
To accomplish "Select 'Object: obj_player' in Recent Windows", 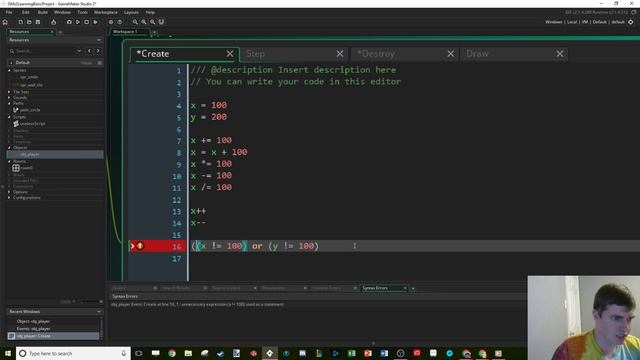I will (33, 321).
